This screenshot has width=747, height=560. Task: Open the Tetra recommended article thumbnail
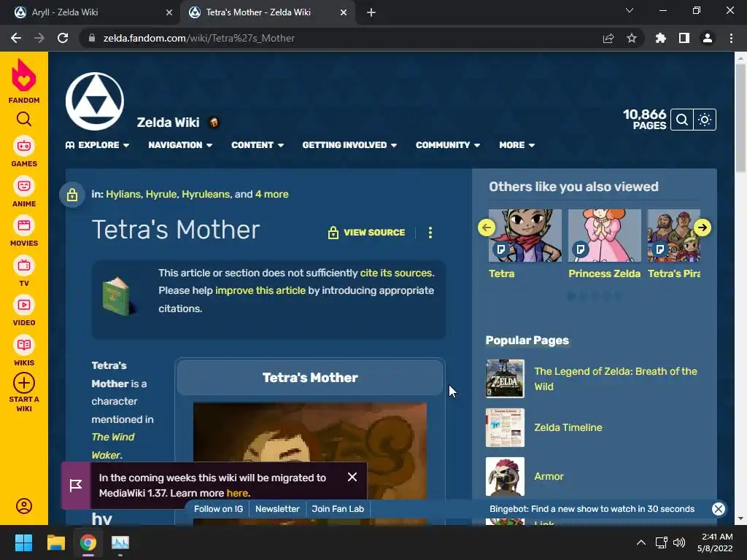[525, 236]
